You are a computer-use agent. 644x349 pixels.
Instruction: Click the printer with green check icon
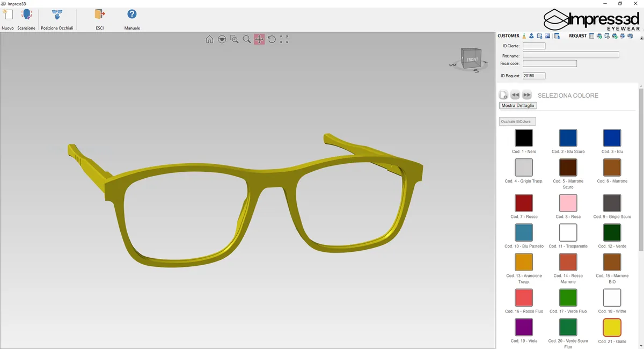[614, 36]
